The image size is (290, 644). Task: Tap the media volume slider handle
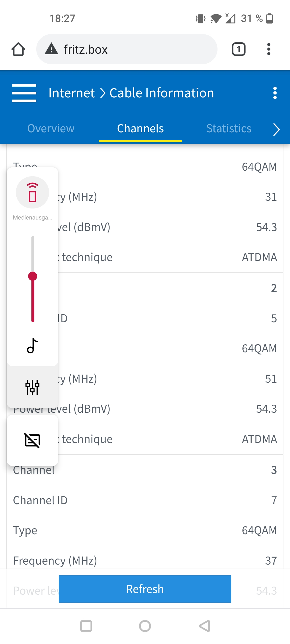tap(33, 276)
